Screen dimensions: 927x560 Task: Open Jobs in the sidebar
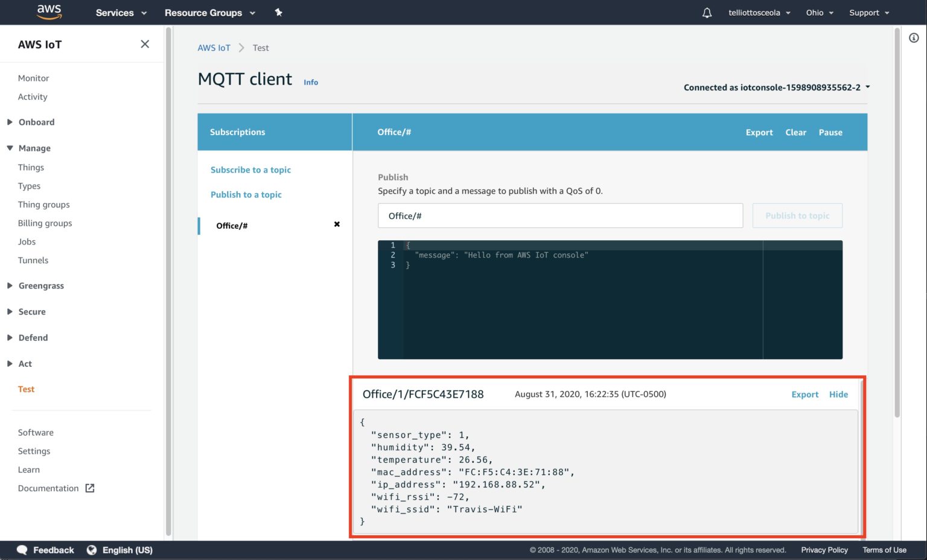coord(27,241)
